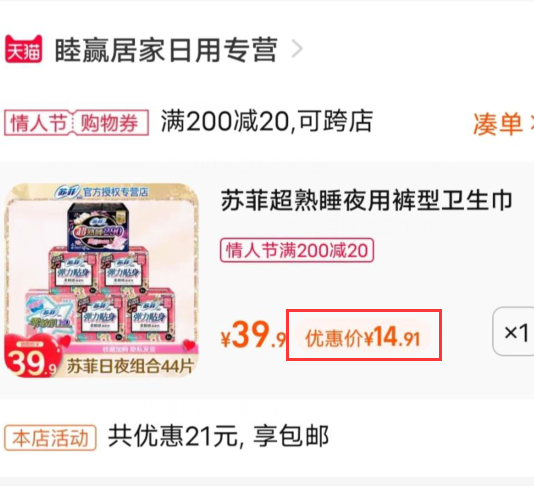Tap the 苏菲 brand logo on the image
Image resolution: width=534 pixels, height=486 pixels.
67,192
